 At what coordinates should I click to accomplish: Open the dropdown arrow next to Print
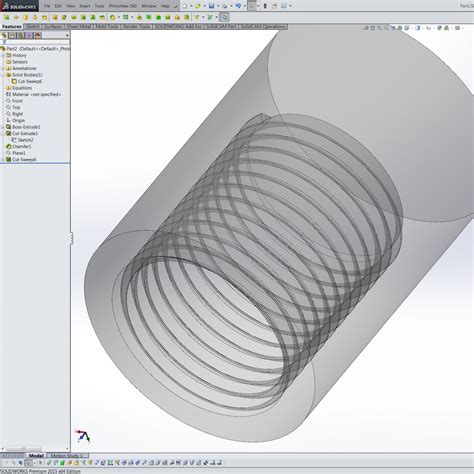pos(231,6)
